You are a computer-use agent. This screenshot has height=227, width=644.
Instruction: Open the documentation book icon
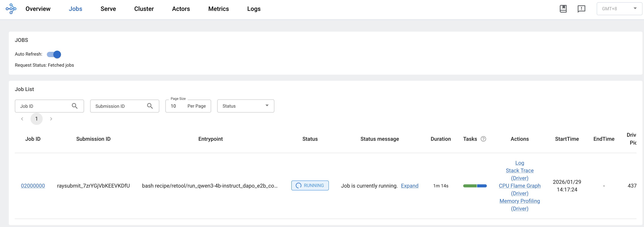coord(563,9)
